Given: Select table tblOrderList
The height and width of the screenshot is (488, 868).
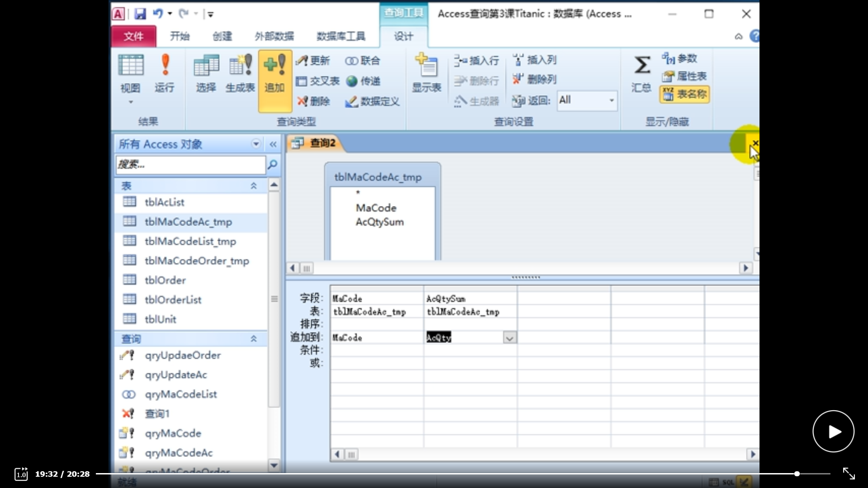Looking at the screenshot, I should pyautogui.click(x=192, y=300).
